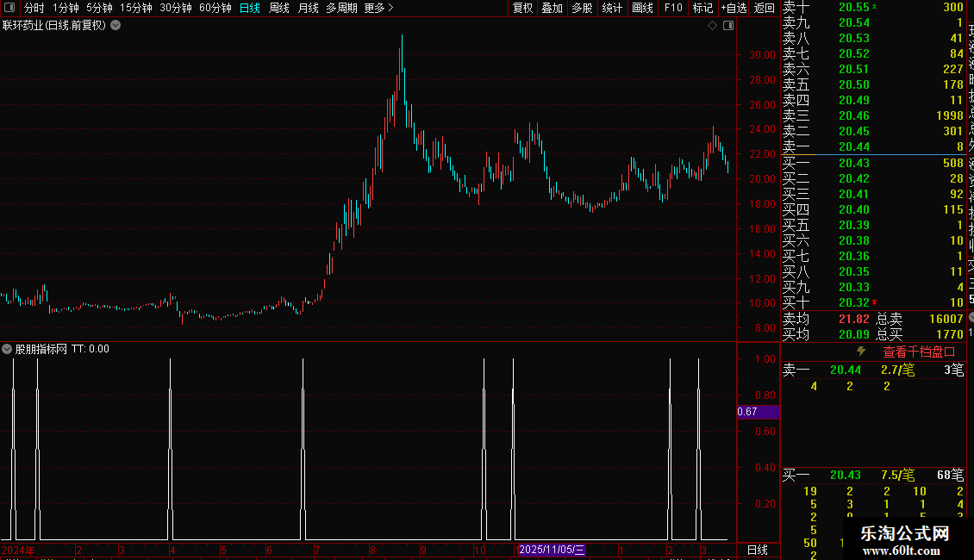Click 买五 price 20.39 row
The width and height of the screenshot is (974, 560).
(x=873, y=225)
